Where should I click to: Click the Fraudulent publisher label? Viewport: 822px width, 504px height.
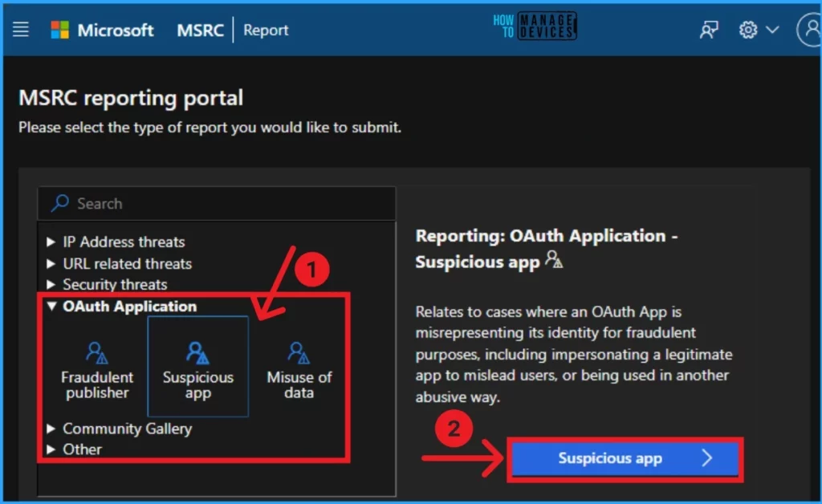coord(97,385)
